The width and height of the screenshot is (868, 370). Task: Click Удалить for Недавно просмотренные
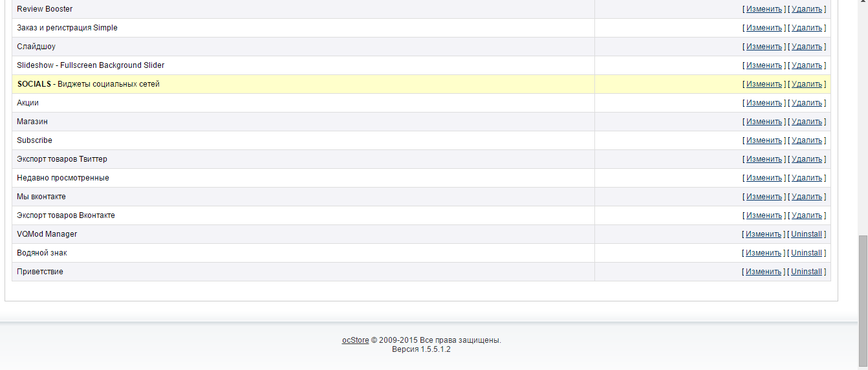(807, 178)
